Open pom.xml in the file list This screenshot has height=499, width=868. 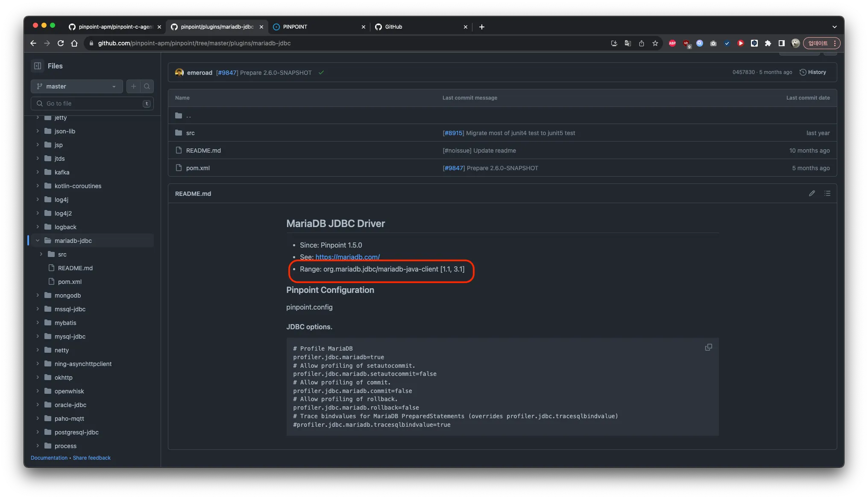pos(198,168)
